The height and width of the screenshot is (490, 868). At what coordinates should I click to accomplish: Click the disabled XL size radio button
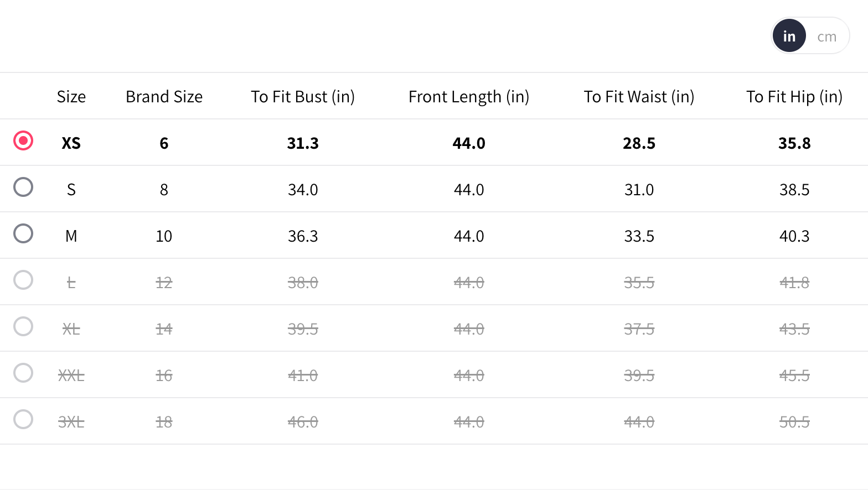23,327
